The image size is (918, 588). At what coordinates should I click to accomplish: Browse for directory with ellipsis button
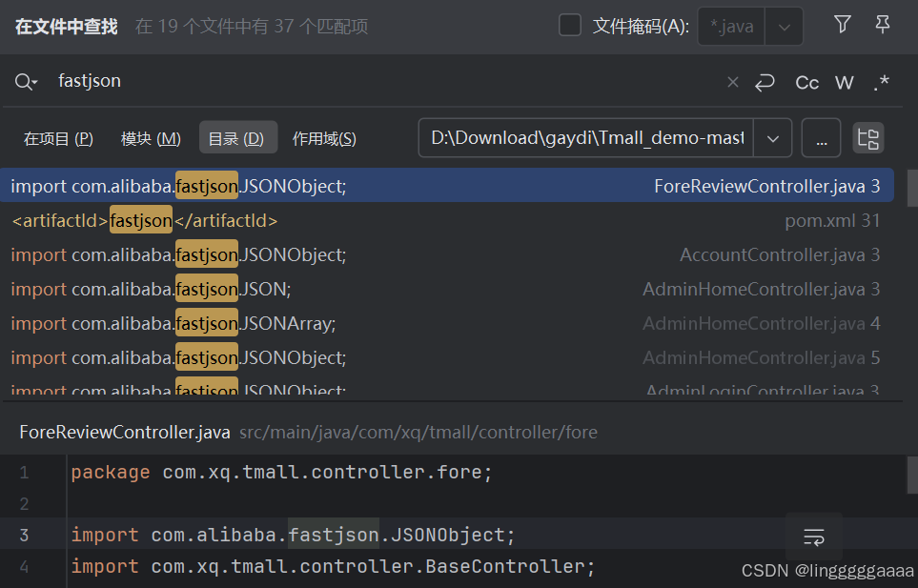pos(821,138)
